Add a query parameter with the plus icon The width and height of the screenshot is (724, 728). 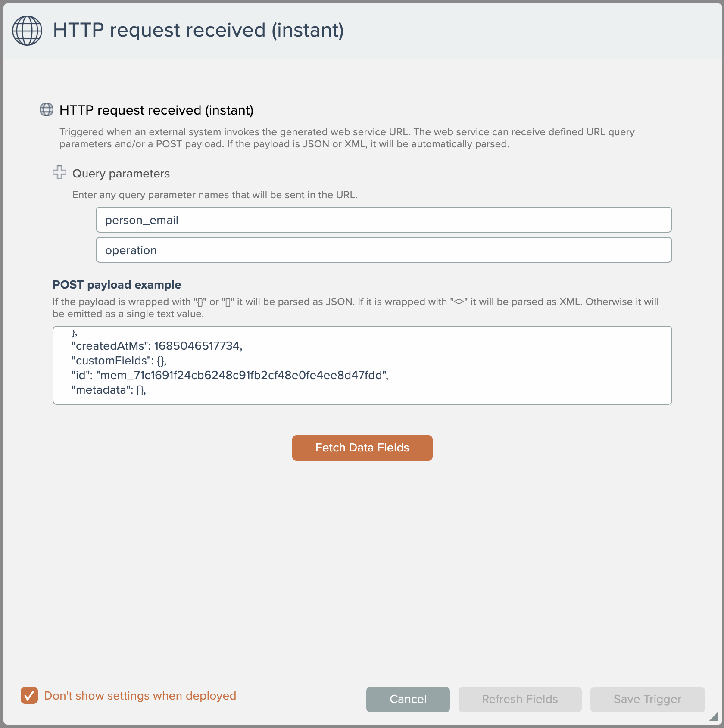[59, 173]
